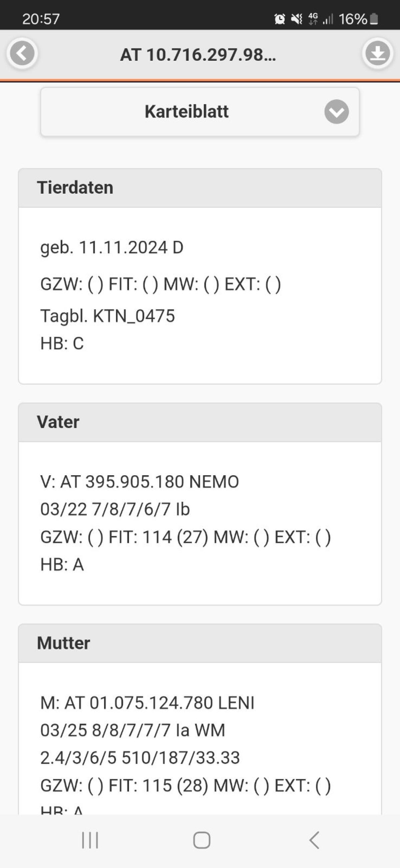The height and width of the screenshot is (868, 400).
Task: Tap the alarm clock status icon
Action: point(279,19)
